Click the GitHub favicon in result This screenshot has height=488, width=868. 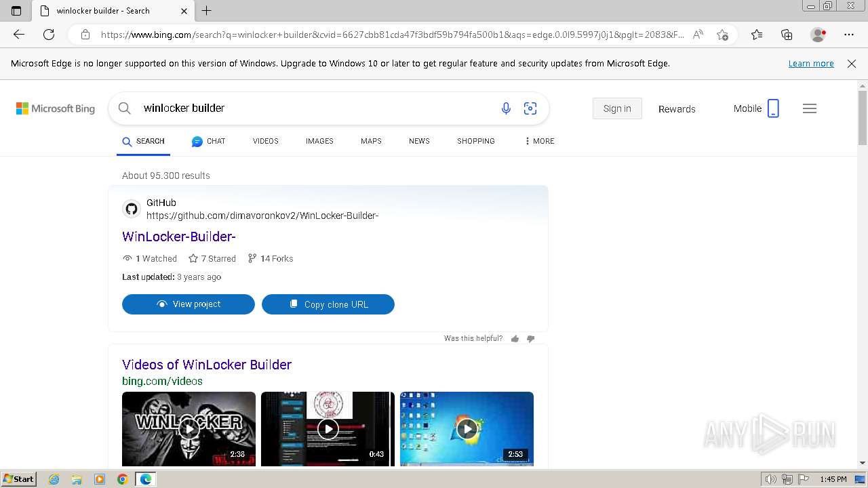tap(132, 209)
